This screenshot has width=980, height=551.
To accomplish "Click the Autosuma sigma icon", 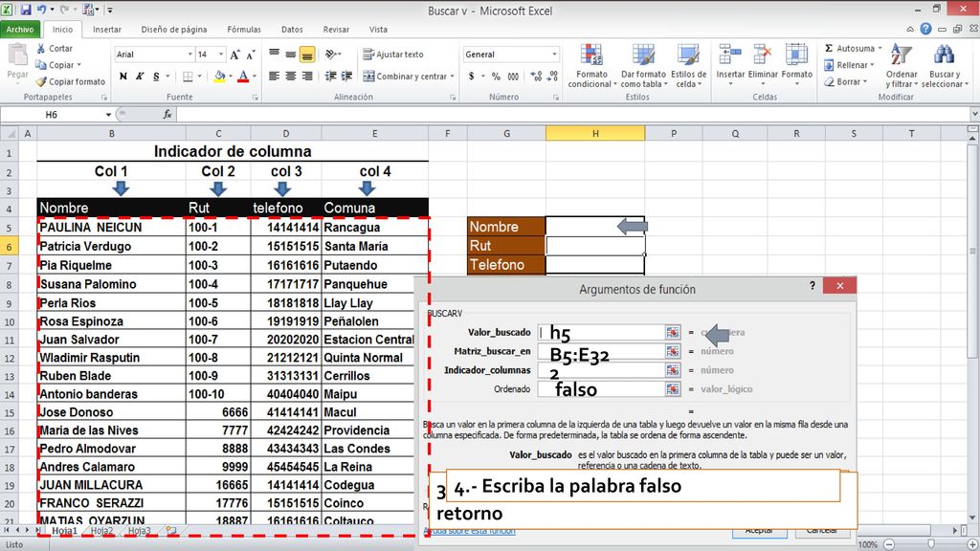I will pyautogui.click(x=829, y=48).
